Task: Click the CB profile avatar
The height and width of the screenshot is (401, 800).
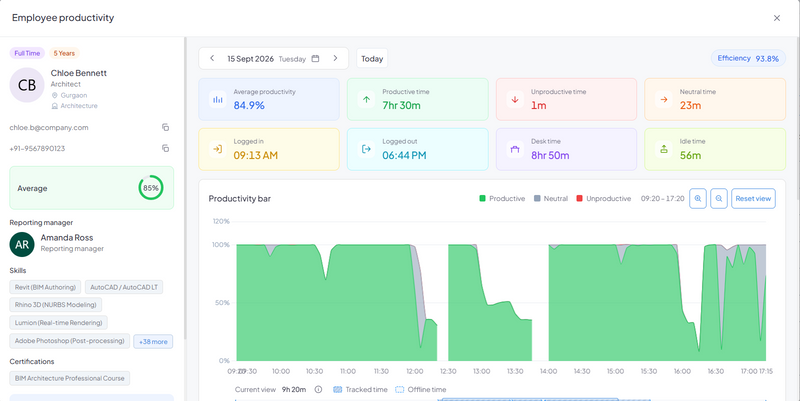Action: 27,85
